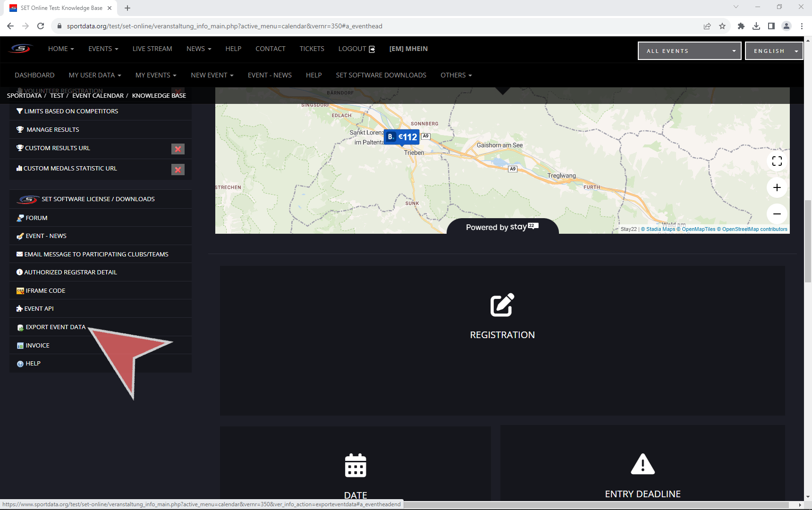Zoom out on the map
Screen dimensions: 812x510
click(777, 214)
